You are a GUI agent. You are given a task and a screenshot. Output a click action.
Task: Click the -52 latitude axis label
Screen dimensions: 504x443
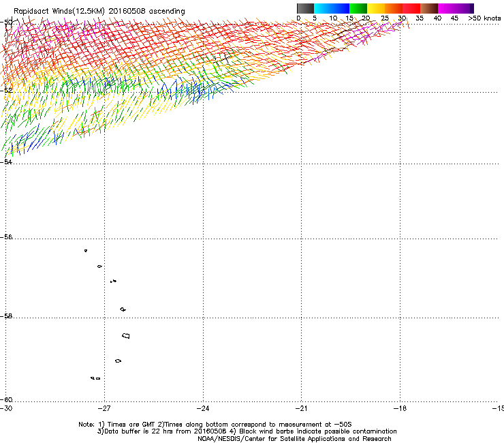(x=6, y=91)
